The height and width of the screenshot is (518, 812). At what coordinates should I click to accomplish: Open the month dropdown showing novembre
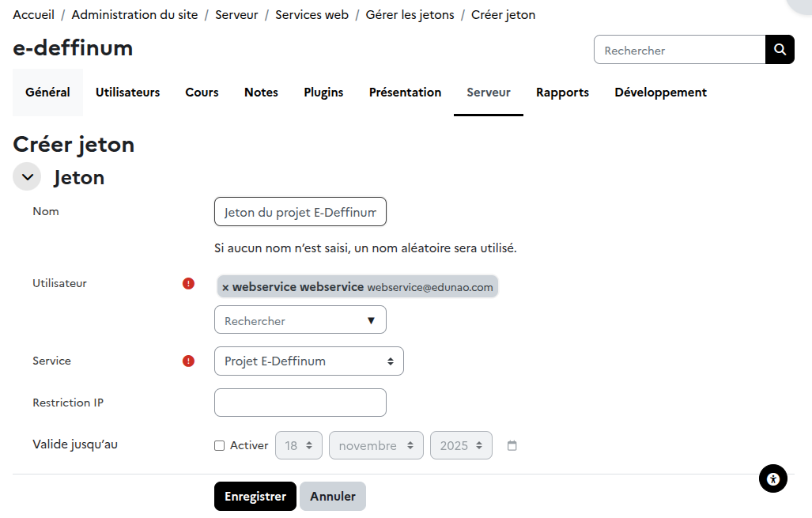tap(376, 445)
